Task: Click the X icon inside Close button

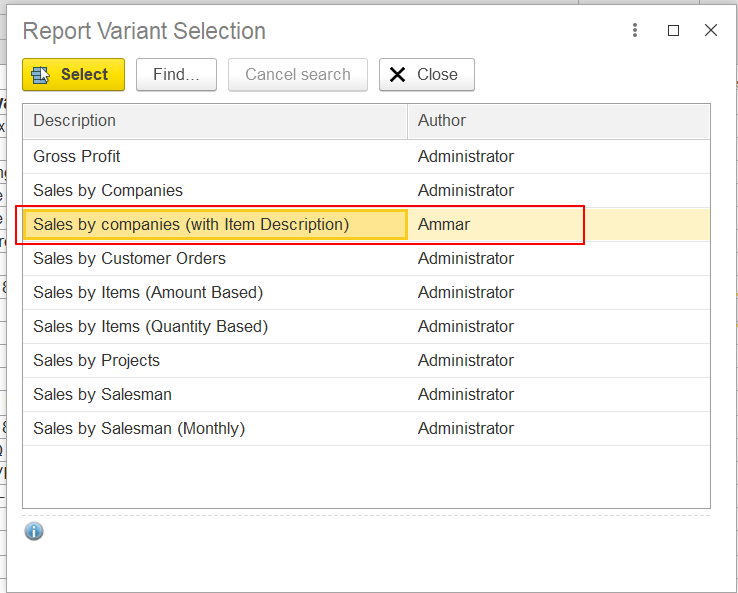Action: (398, 75)
